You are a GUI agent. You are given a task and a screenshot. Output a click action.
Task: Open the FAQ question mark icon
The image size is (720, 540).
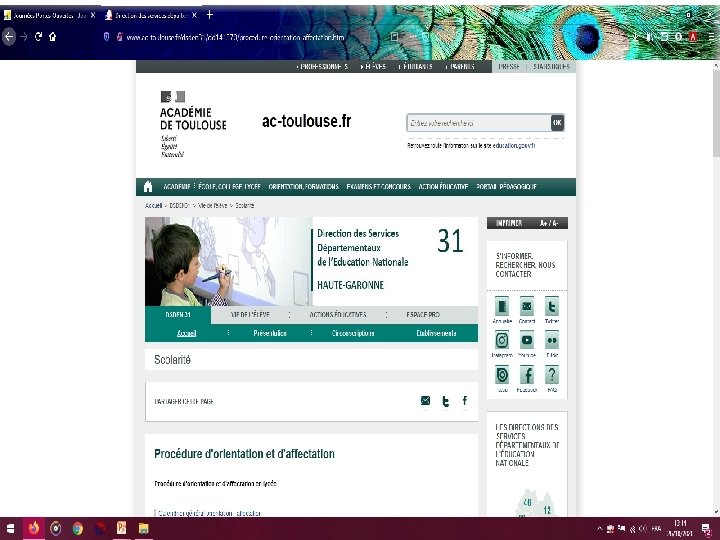(551, 375)
